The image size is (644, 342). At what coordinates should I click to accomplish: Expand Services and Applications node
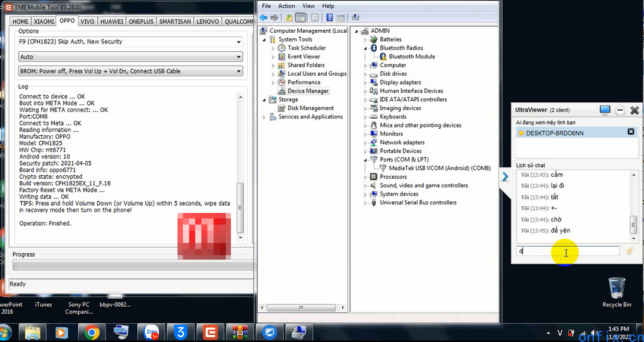tap(264, 117)
